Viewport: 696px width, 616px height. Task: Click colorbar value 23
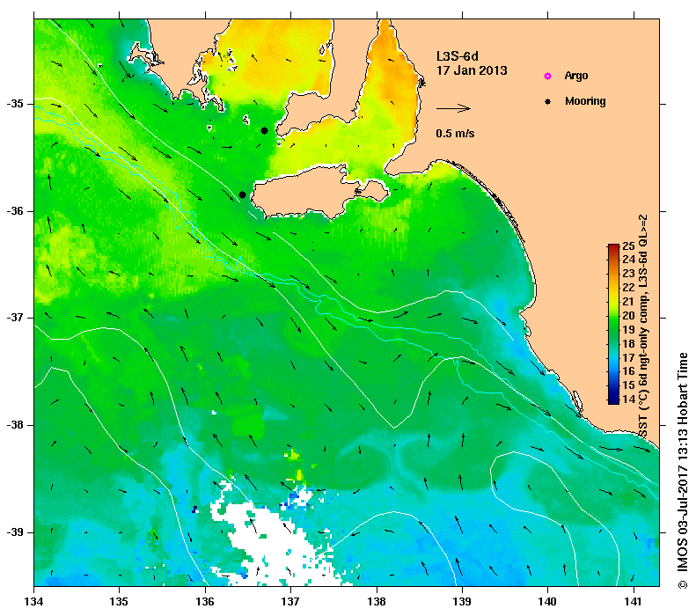click(x=628, y=274)
